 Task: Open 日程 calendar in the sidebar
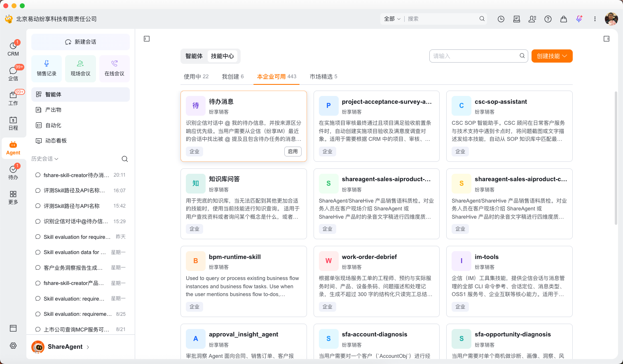[13, 123]
